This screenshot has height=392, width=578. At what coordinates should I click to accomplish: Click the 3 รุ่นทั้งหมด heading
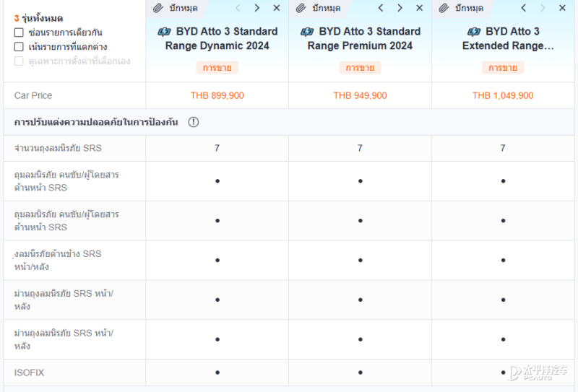pyautogui.click(x=38, y=18)
